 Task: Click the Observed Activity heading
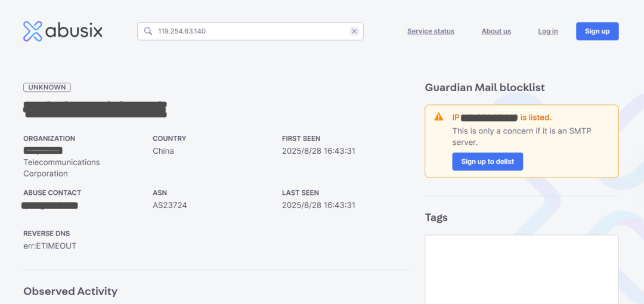pyautogui.click(x=70, y=291)
